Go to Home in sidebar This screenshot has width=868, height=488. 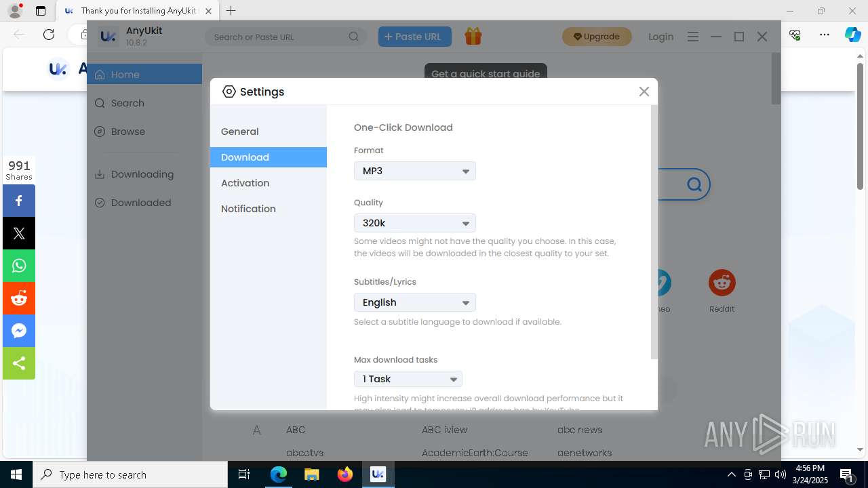pyautogui.click(x=144, y=75)
